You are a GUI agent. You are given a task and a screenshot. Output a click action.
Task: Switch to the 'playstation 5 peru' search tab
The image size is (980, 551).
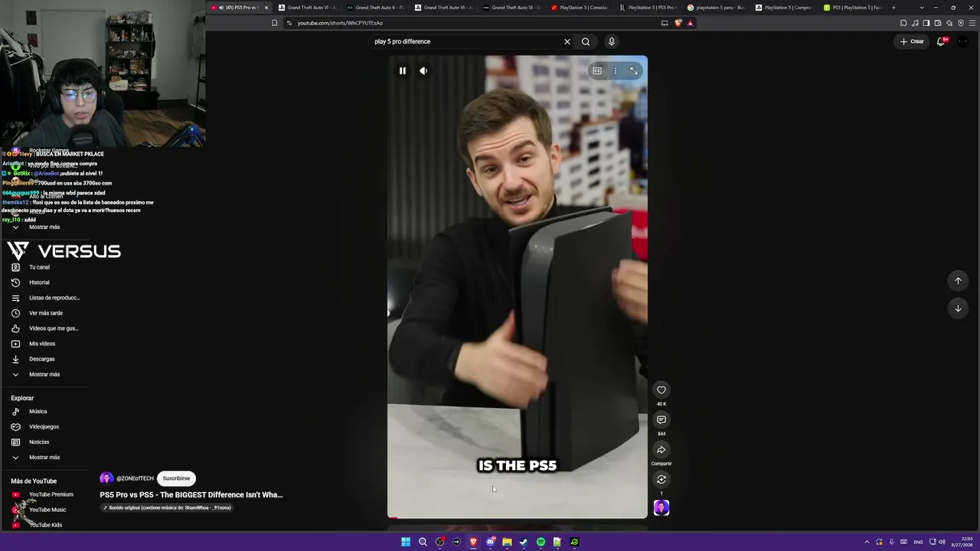pos(716,8)
